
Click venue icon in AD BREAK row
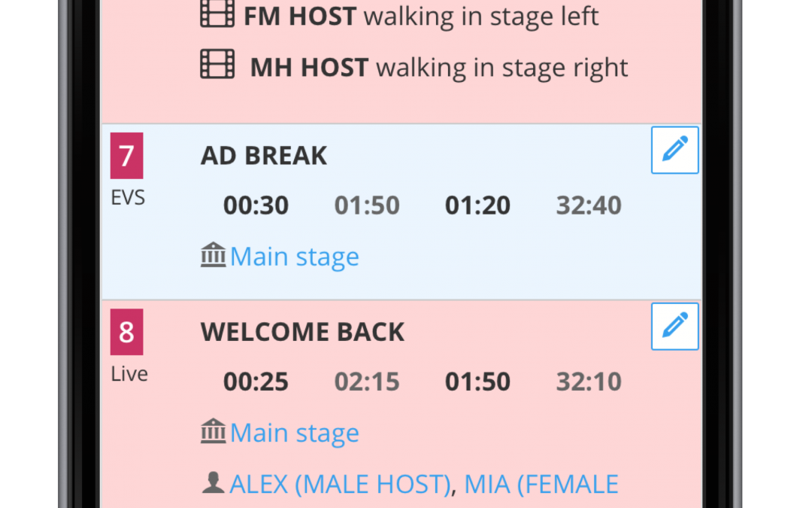point(214,256)
